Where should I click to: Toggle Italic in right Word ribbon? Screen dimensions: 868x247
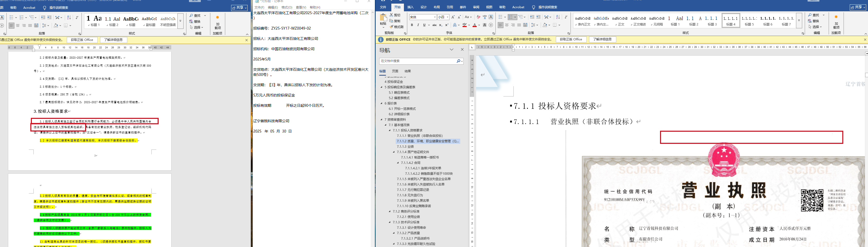click(x=418, y=25)
